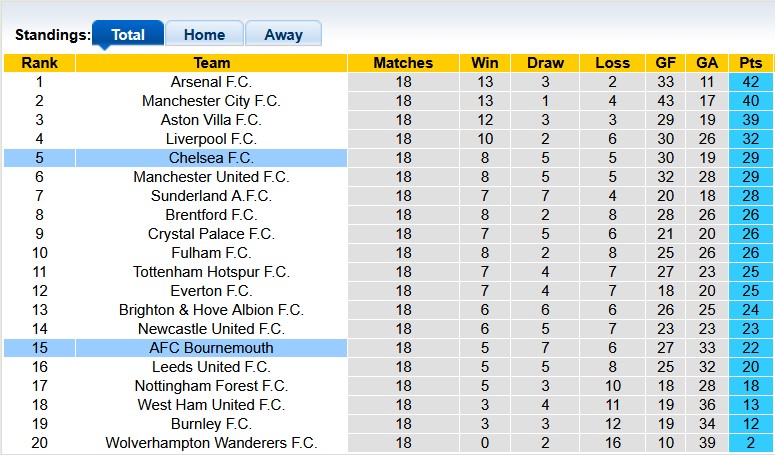This screenshot has width=775, height=455.
Task: Open Manchester United F.C. entry
Action: (x=211, y=177)
